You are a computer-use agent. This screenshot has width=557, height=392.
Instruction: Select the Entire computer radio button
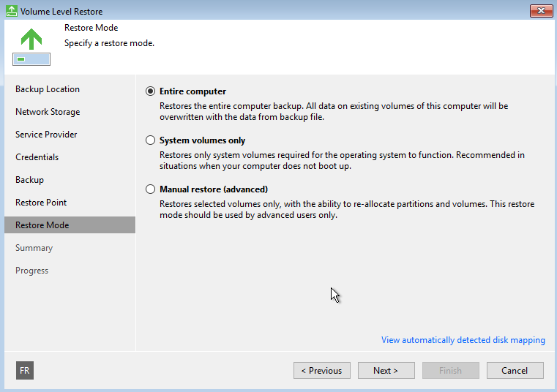(x=150, y=91)
